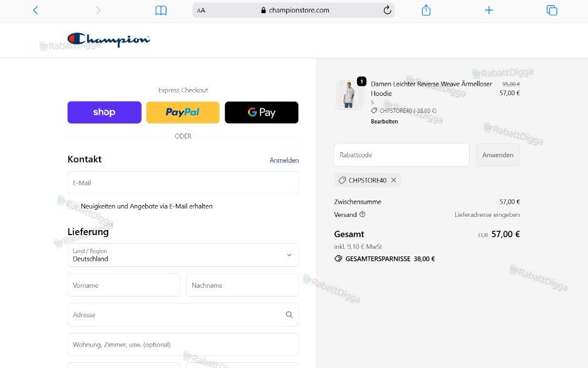This screenshot has width=588, height=368.
Task: Click the championstore.com address bar
Action: tap(294, 10)
